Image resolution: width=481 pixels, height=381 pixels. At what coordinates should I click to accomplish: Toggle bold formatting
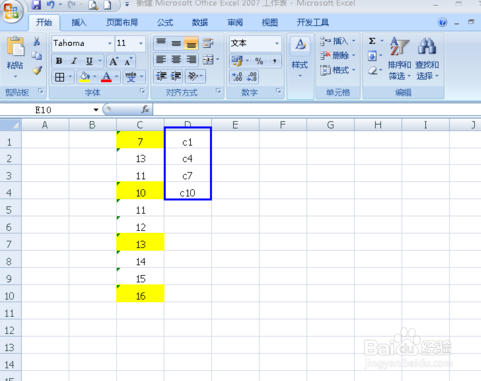pos(59,61)
